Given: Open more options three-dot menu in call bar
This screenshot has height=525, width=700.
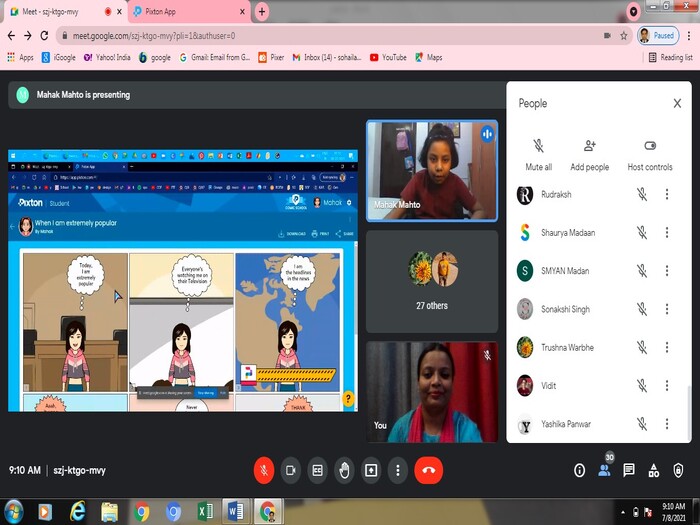Looking at the screenshot, I should coord(398,470).
